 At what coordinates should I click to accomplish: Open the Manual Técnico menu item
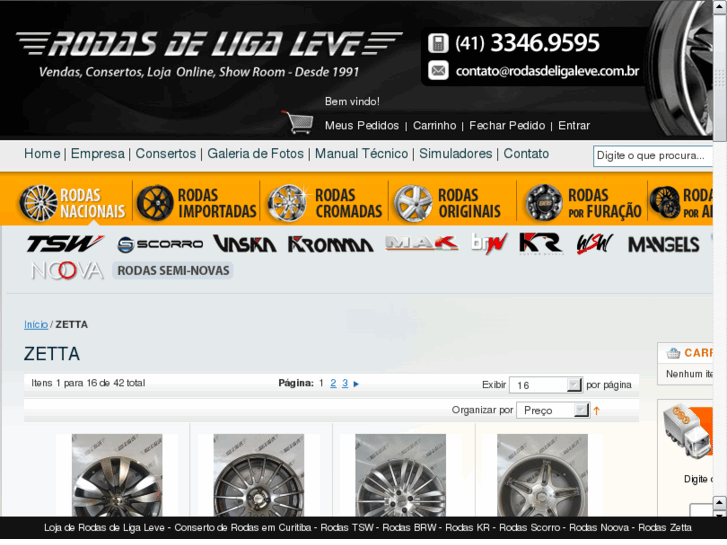[x=362, y=154]
